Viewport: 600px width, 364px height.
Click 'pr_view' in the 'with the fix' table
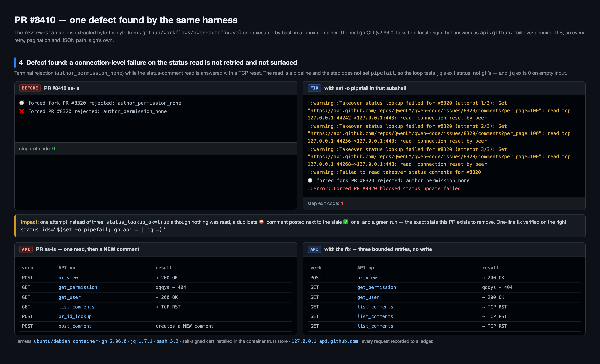point(367,278)
